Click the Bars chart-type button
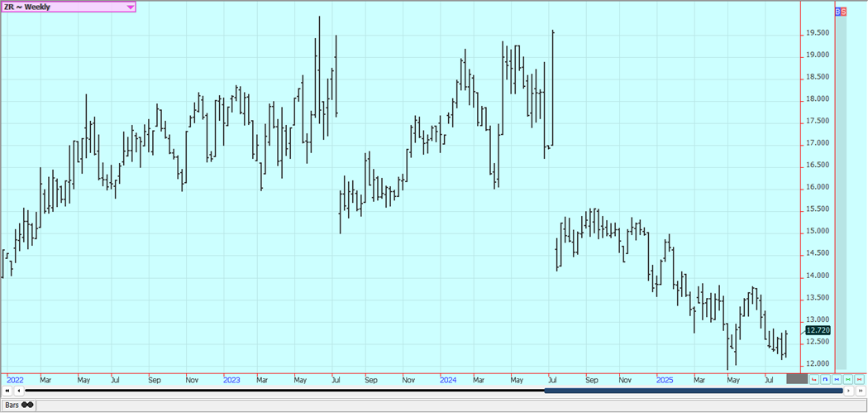 (18, 405)
